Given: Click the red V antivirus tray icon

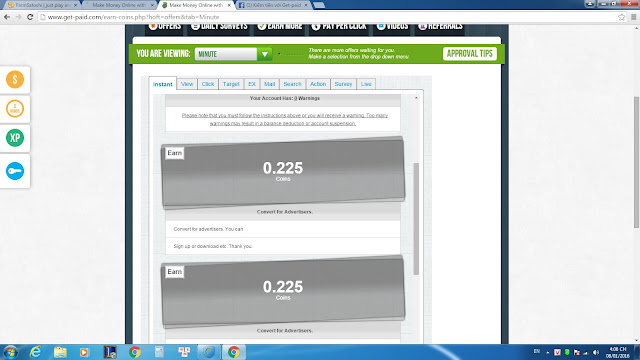Looking at the screenshot, I should click(x=557, y=352).
